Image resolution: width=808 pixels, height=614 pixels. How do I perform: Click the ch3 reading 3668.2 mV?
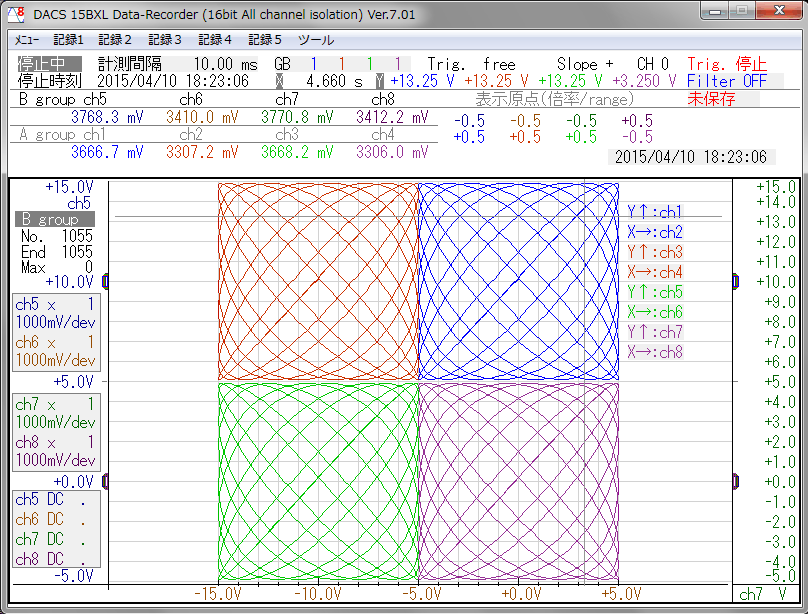coord(297,152)
